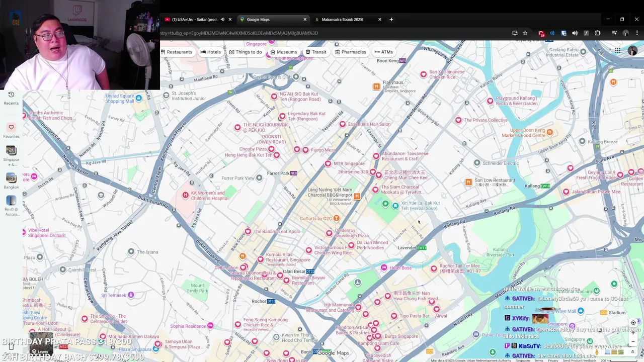Click the MTR Singapore map pin
This screenshot has width=644, height=362.
tap(328, 163)
